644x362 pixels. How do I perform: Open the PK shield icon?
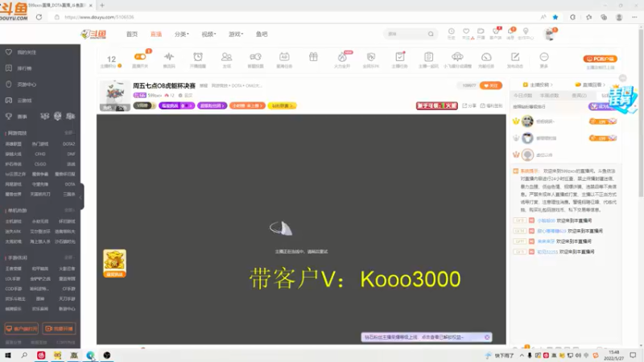click(371, 56)
